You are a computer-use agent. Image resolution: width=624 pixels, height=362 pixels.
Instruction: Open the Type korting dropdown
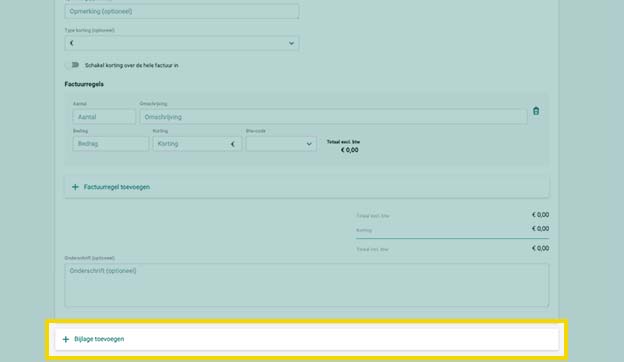(182, 43)
